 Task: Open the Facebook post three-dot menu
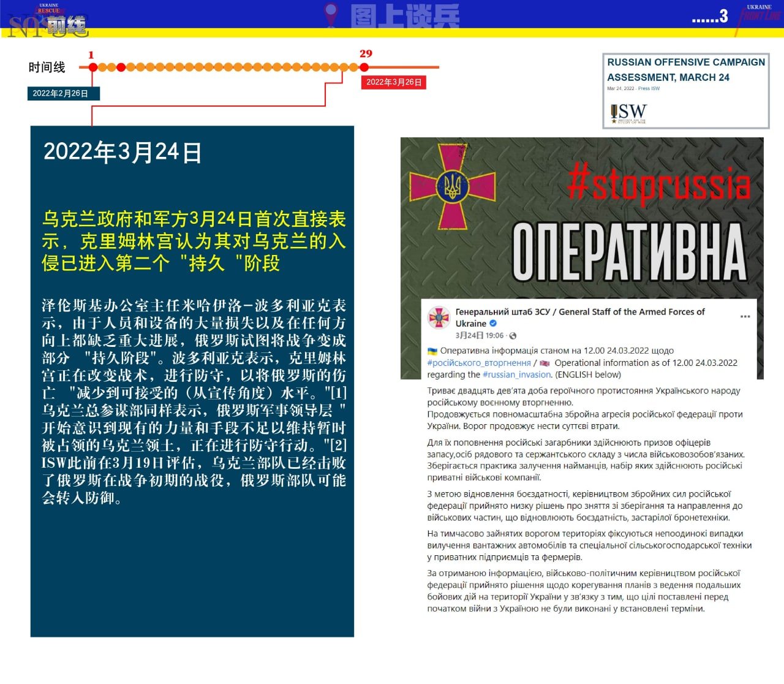(x=745, y=316)
